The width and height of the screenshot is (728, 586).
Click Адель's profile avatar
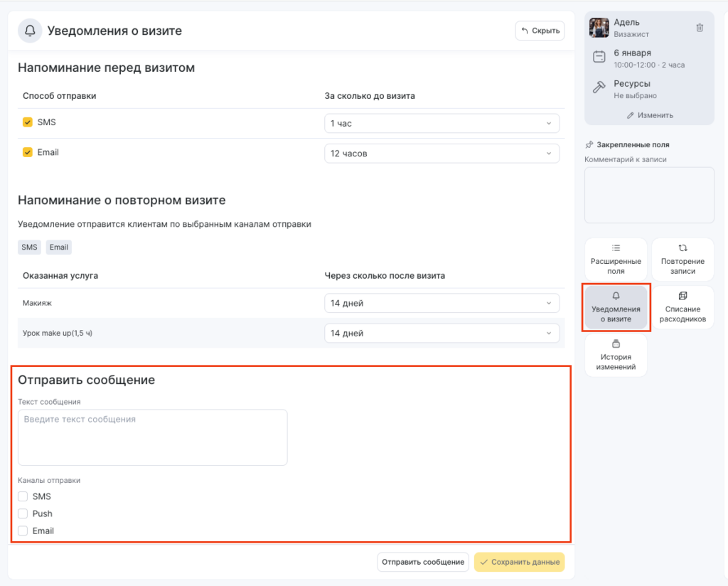pos(599,28)
